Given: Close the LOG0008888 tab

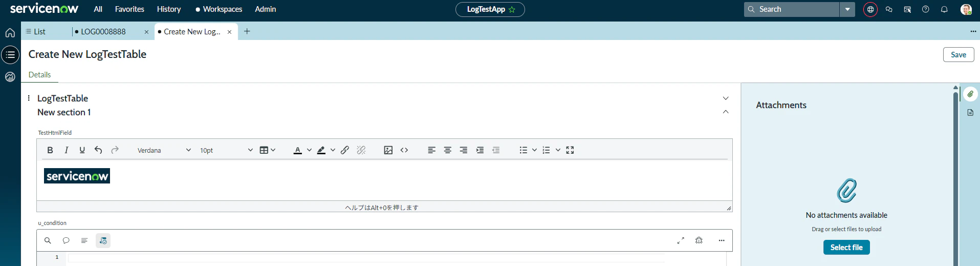Looking at the screenshot, I should pyautogui.click(x=146, y=32).
